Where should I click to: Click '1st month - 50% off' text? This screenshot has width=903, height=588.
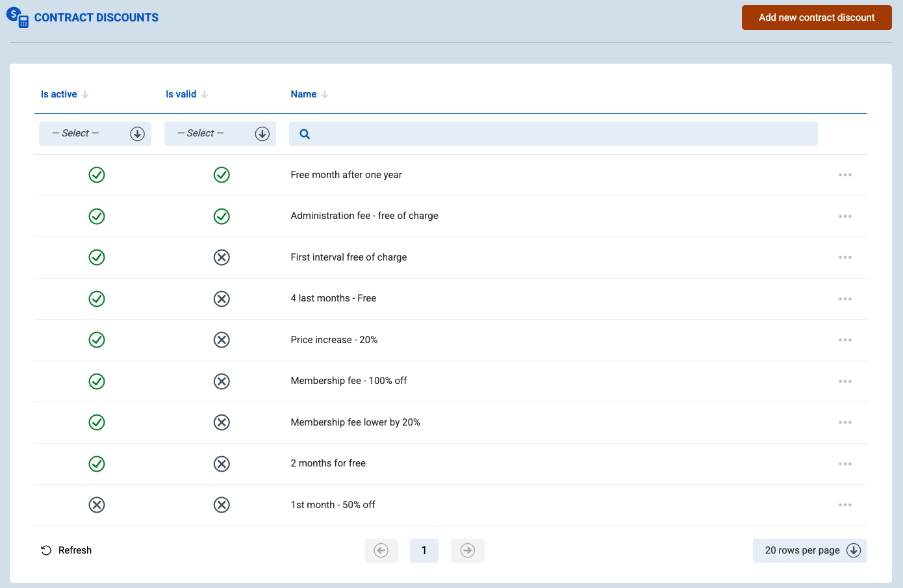(x=333, y=505)
